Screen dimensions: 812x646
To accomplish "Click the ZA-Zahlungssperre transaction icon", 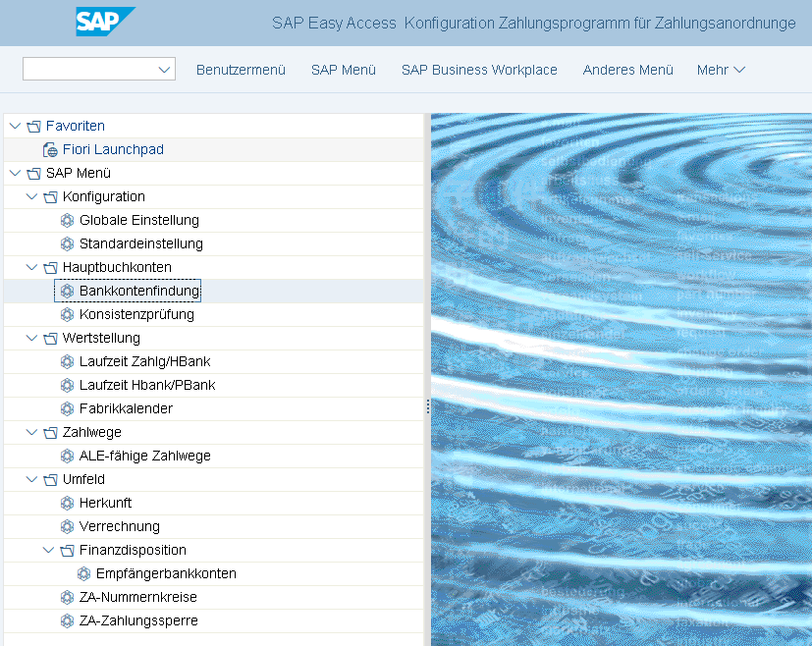I will point(67,621).
